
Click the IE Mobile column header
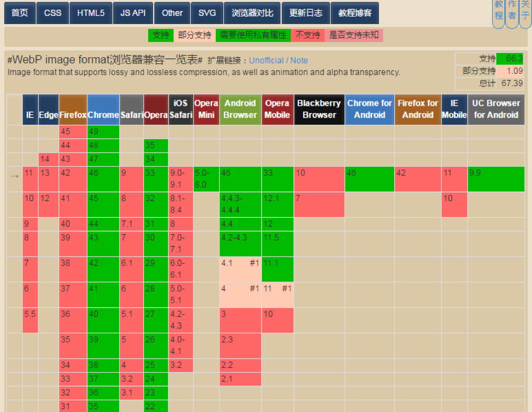pos(455,109)
